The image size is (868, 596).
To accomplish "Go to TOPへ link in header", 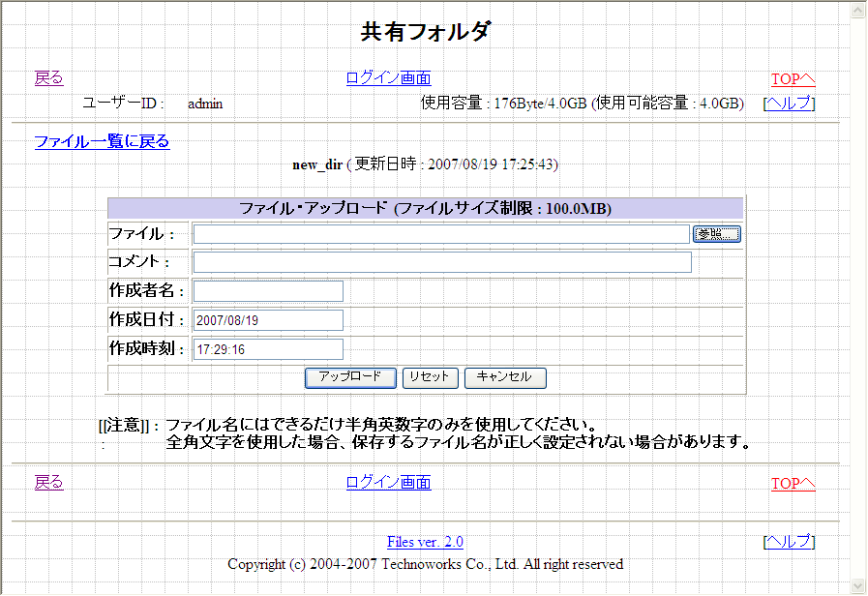I will click(x=793, y=79).
